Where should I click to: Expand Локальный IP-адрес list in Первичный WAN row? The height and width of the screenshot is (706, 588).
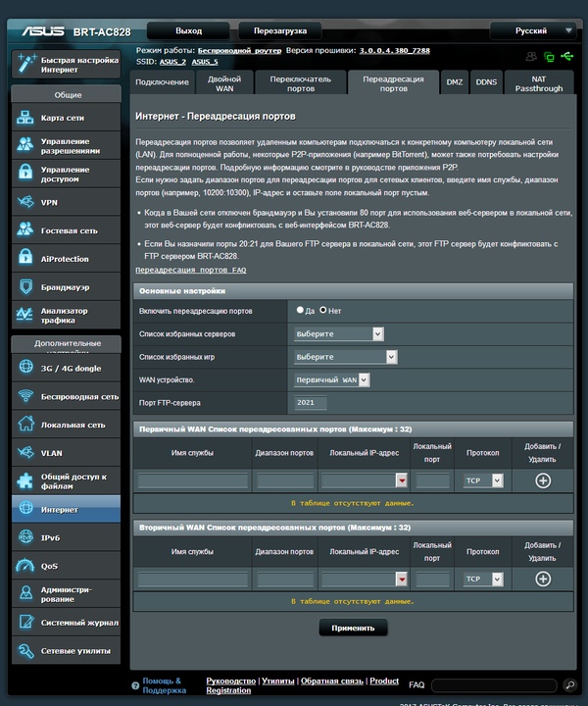pos(401,480)
